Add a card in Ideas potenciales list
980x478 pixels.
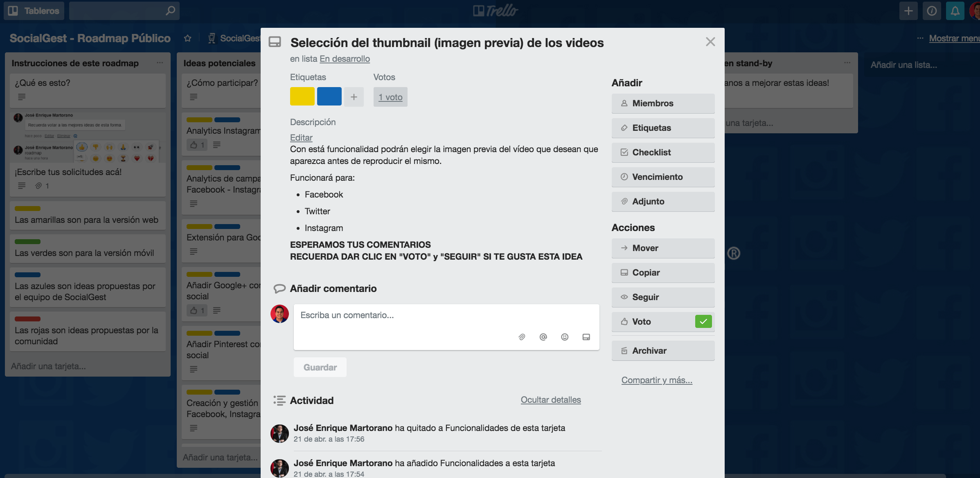pos(220,458)
